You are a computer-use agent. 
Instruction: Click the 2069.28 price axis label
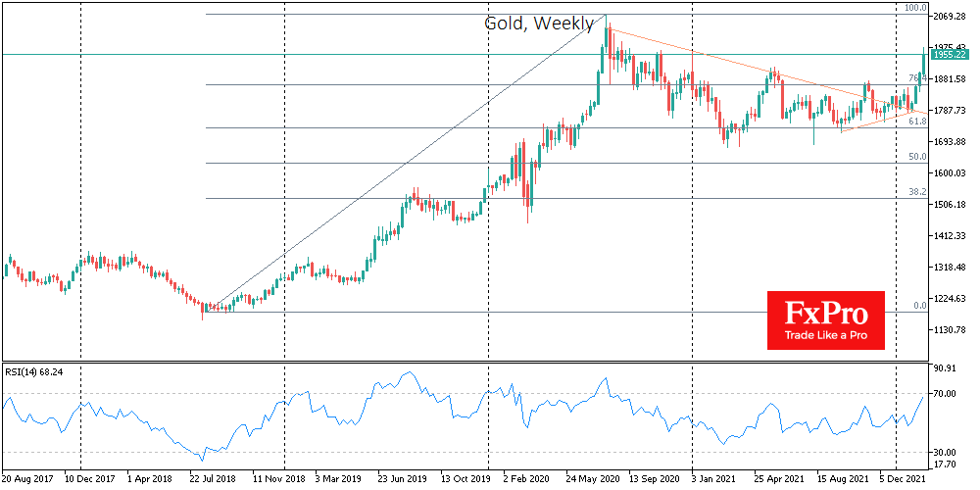(952, 17)
